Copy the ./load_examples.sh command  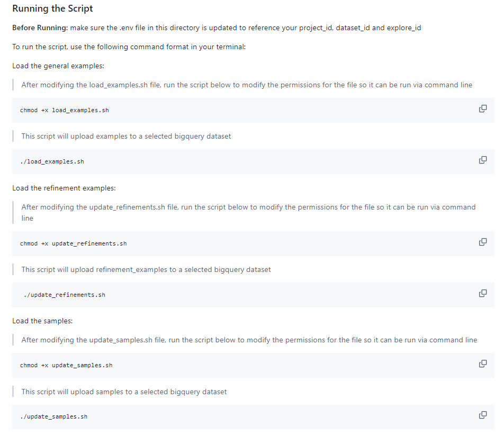coord(482,160)
